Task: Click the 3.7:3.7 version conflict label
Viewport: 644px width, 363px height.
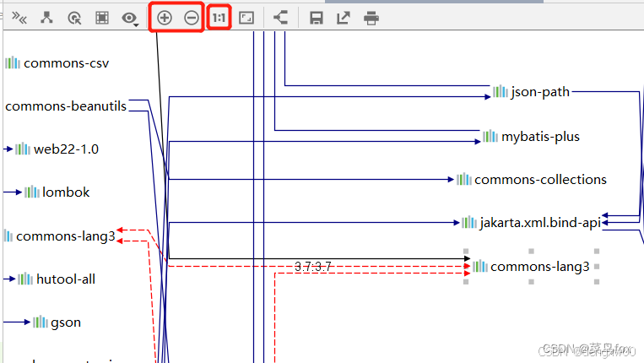Action: point(313,267)
